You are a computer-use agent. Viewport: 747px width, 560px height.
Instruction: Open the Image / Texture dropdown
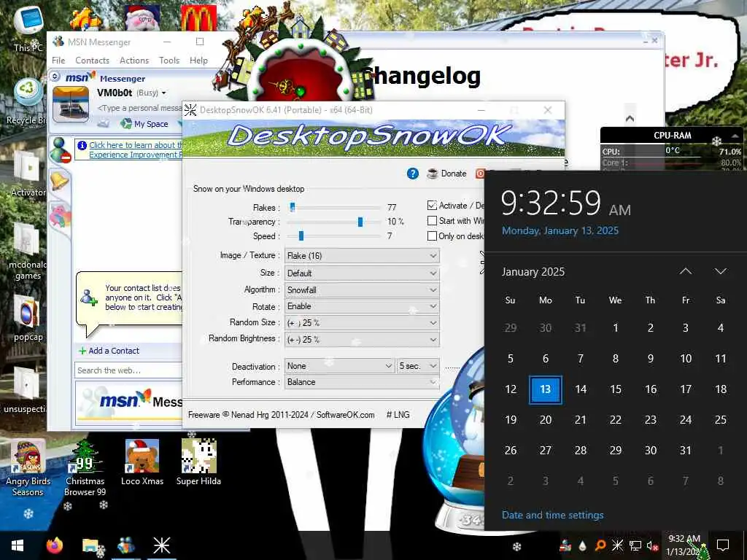362,256
